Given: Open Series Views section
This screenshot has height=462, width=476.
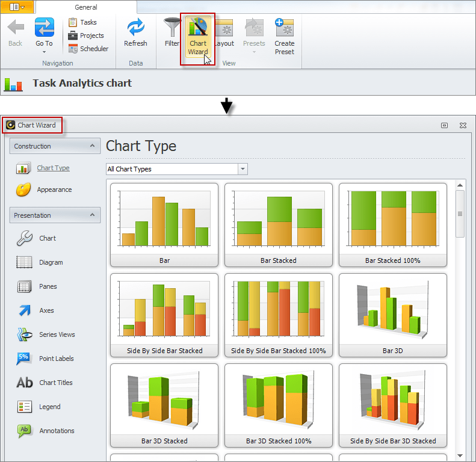Looking at the screenshot, I should click(25, 334).
